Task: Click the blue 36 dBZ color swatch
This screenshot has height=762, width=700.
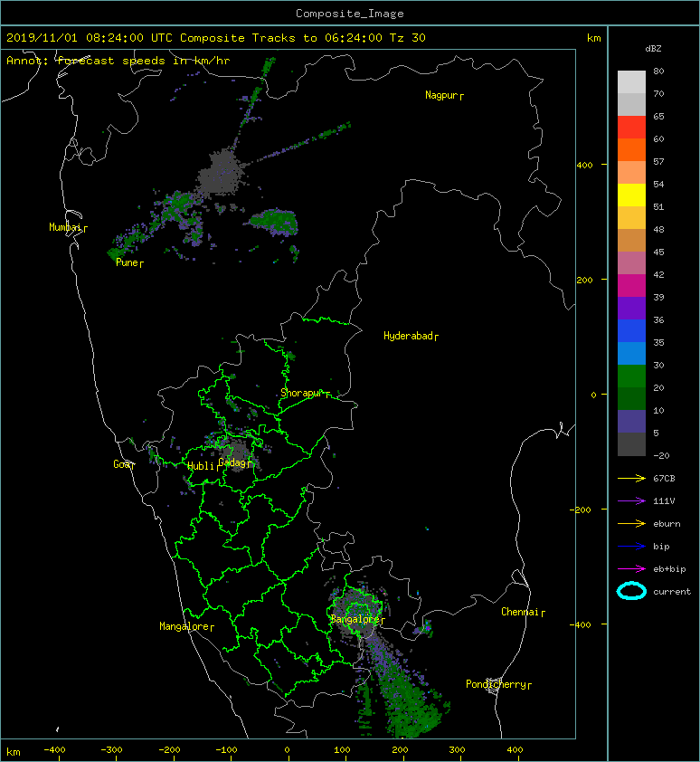Action: coord(631,330)
